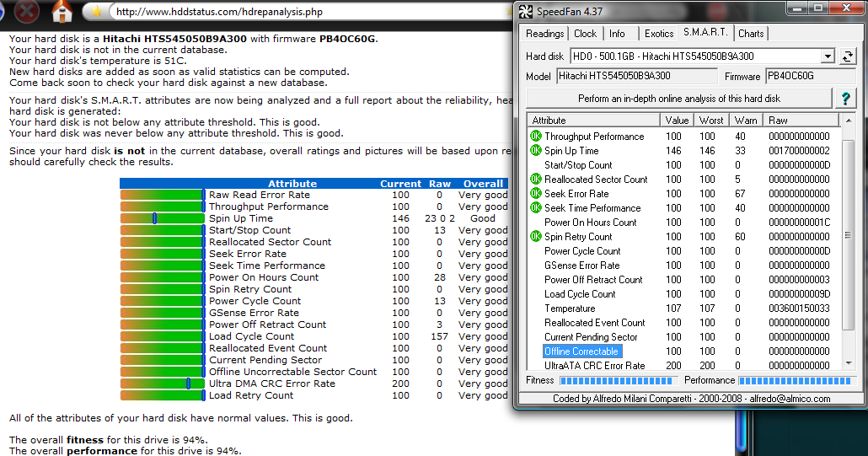
Task: Click the Performance progress bar
Action: click(x=798, y=381)
